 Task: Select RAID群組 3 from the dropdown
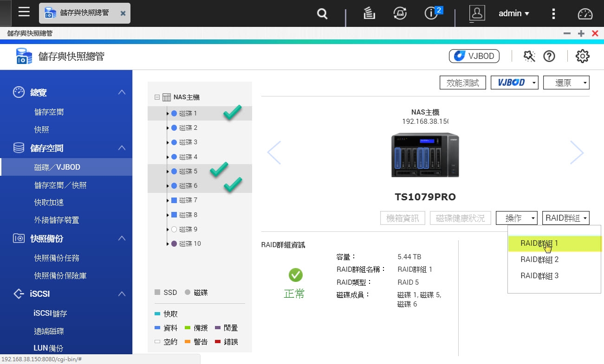554,275
